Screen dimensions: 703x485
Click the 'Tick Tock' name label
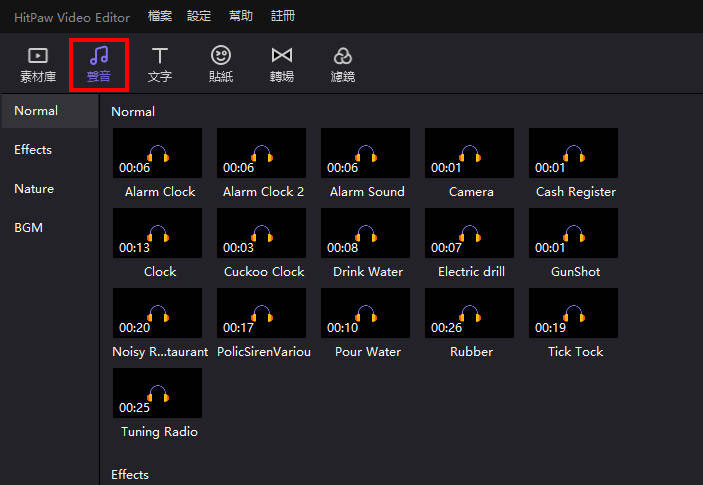tap(575, 352)
